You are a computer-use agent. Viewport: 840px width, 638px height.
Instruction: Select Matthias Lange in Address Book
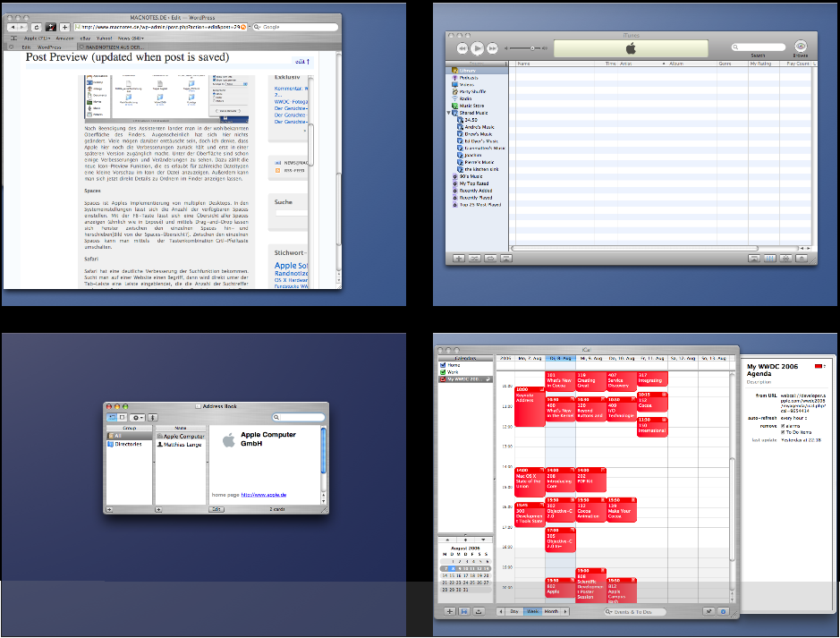(180, 444)
